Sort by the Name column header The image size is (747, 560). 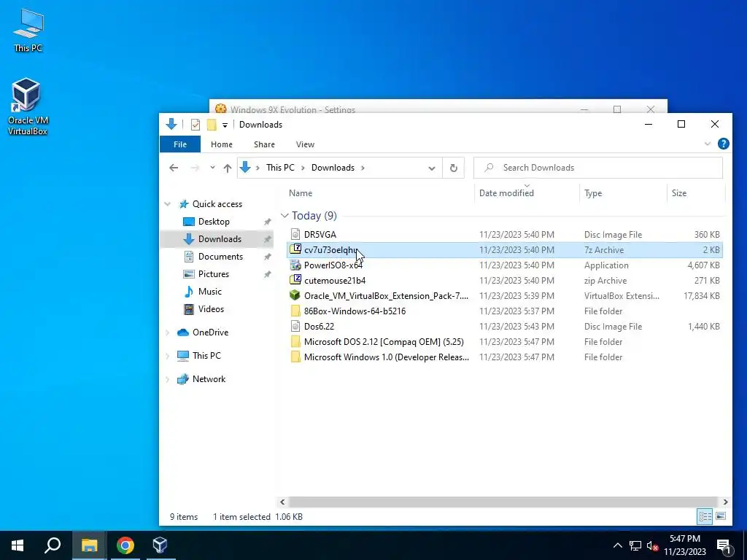click(x=301, y=192)
